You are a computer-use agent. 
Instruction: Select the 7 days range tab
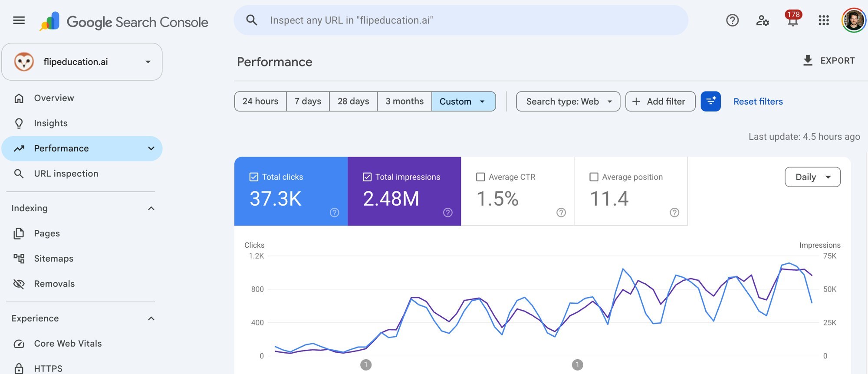click(x=308, y=102)
